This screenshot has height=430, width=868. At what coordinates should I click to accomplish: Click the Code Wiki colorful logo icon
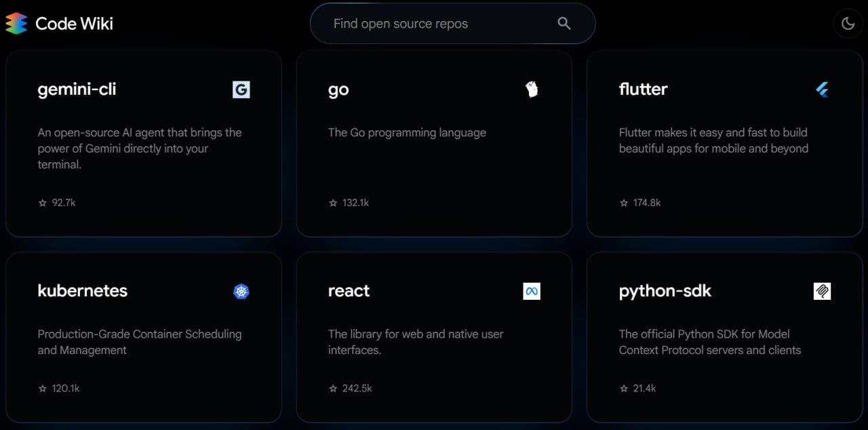[x=16, y=23]
